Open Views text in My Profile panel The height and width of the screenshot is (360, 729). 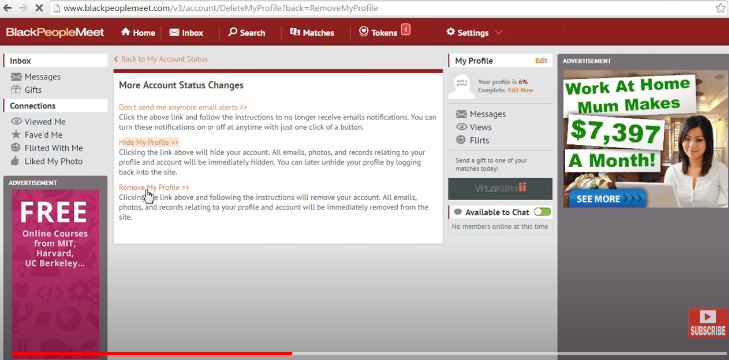coord(480,127)
